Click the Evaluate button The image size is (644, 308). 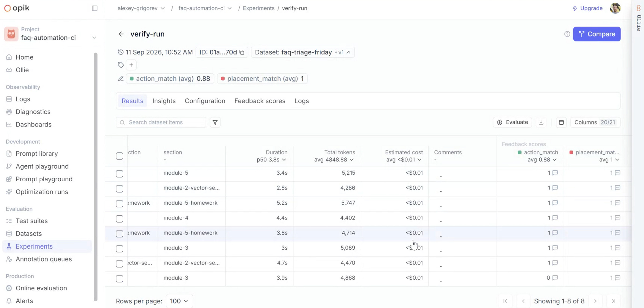tap(513, 122)
